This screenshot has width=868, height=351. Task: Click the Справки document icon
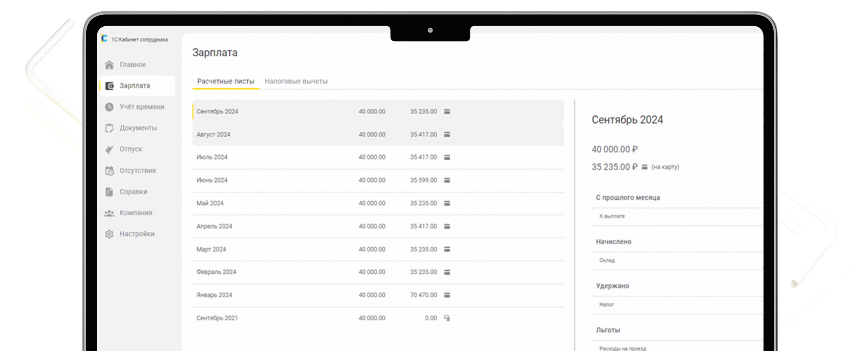pos(109,192)
